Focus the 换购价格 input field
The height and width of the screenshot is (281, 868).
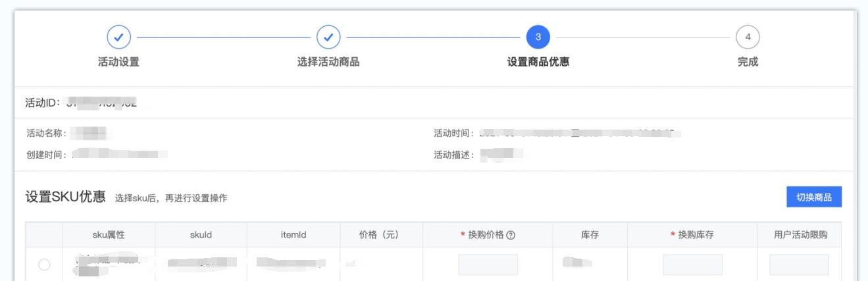coord(488,265)
